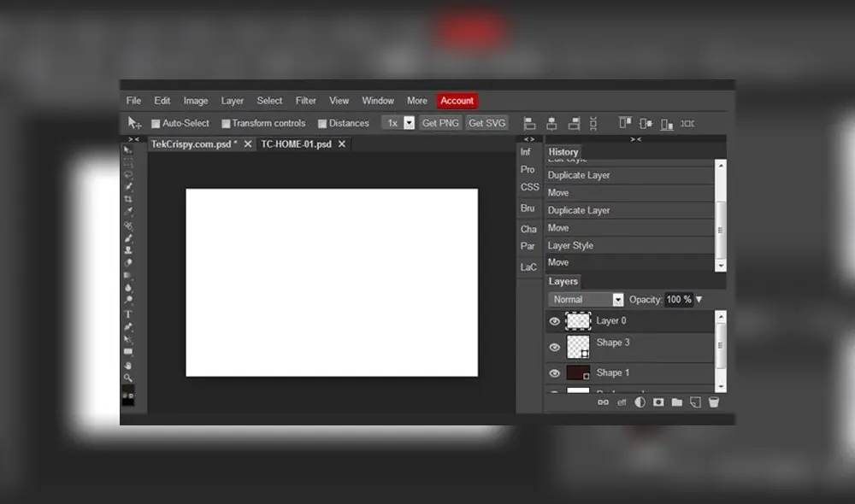The height and width of the screenshot is (504, 855).
Task: Open the 1x scale dropdown
Action: [398, 123]
